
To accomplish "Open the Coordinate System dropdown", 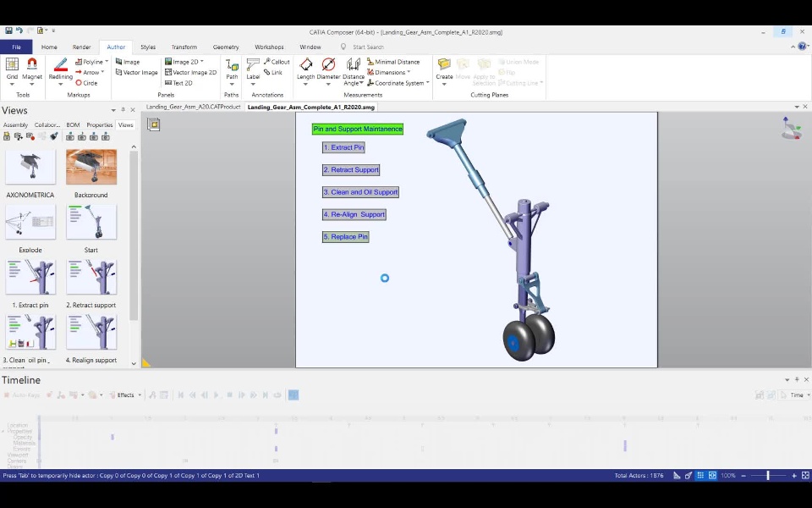I will coord(428,83).
